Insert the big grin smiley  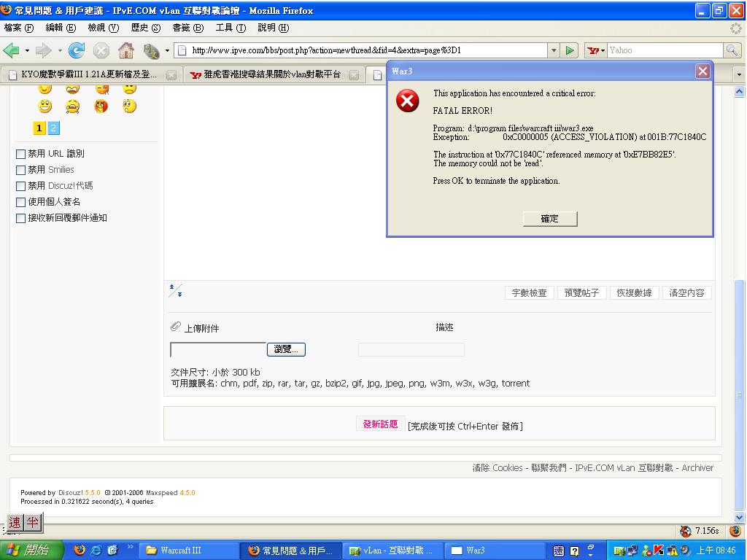click(x=44, y=106)
